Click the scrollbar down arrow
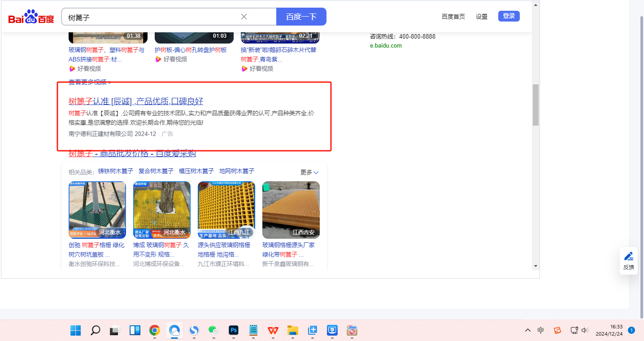This screenshot has height=341, width=644. pyautogui.click(x=535, y=266)
